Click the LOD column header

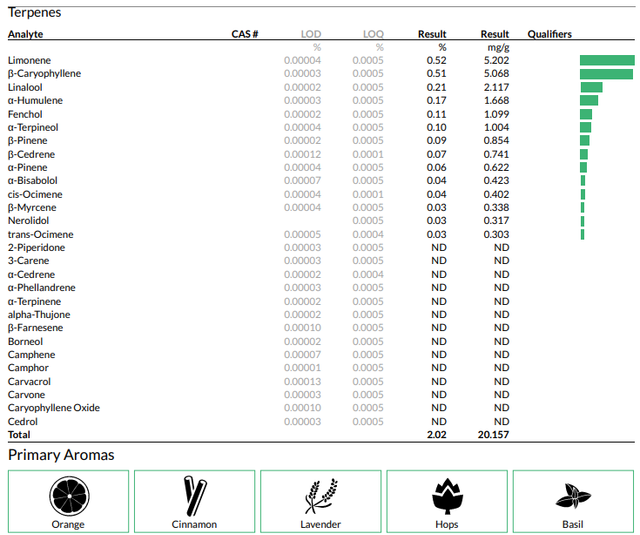pos(311,34)
